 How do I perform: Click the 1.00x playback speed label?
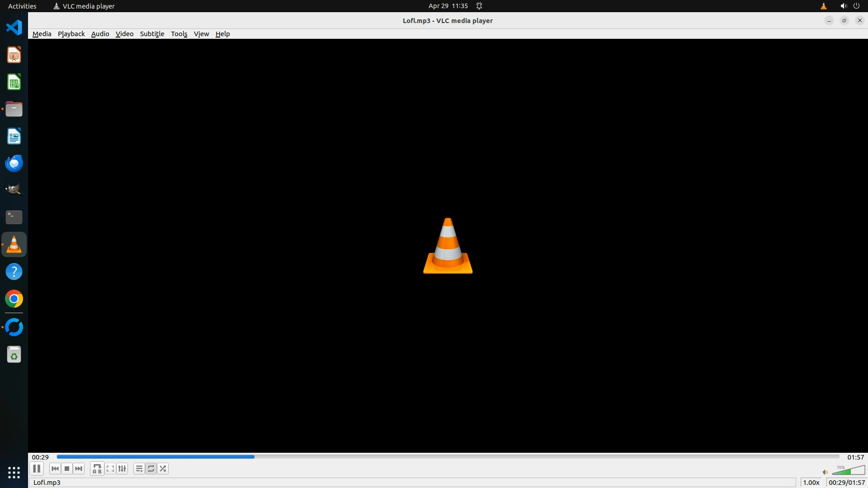tap(811, 483)
